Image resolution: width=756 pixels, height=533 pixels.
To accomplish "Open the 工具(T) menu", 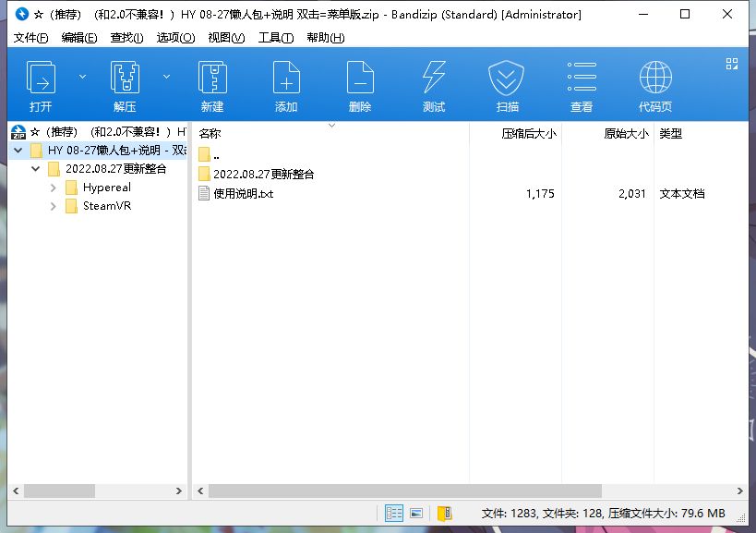I will pos(276,38).
